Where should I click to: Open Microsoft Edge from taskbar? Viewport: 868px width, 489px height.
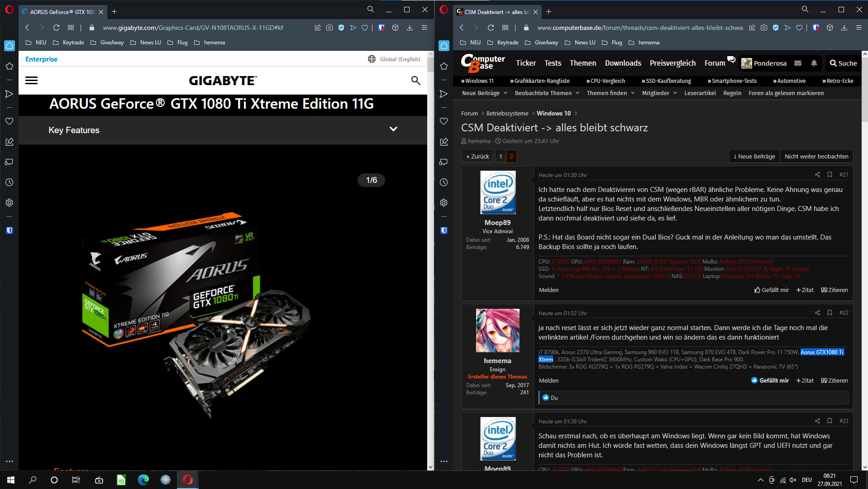click(x=143, y=480)
